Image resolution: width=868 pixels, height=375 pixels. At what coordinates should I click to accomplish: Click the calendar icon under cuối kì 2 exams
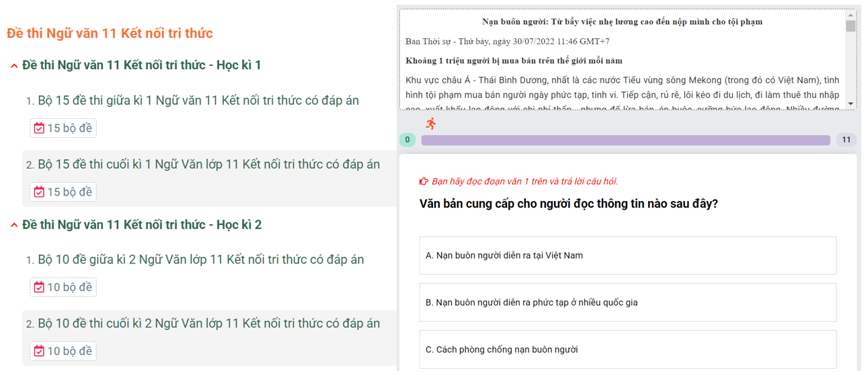(39, 351)
